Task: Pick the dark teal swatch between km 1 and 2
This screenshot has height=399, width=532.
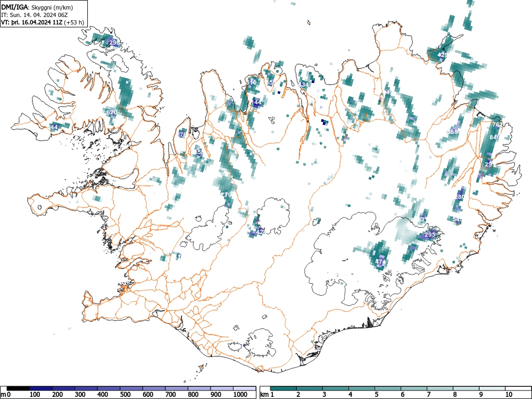Action: click(x=284, y=388)
